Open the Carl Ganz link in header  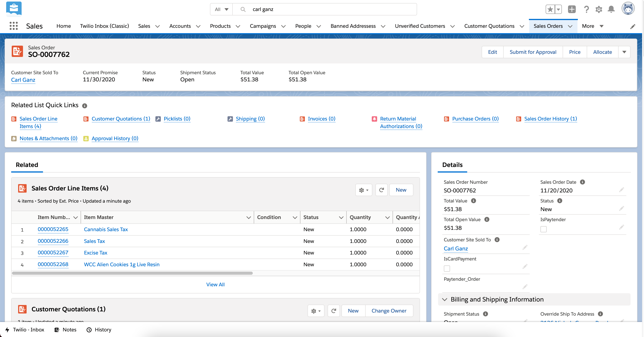23,80
